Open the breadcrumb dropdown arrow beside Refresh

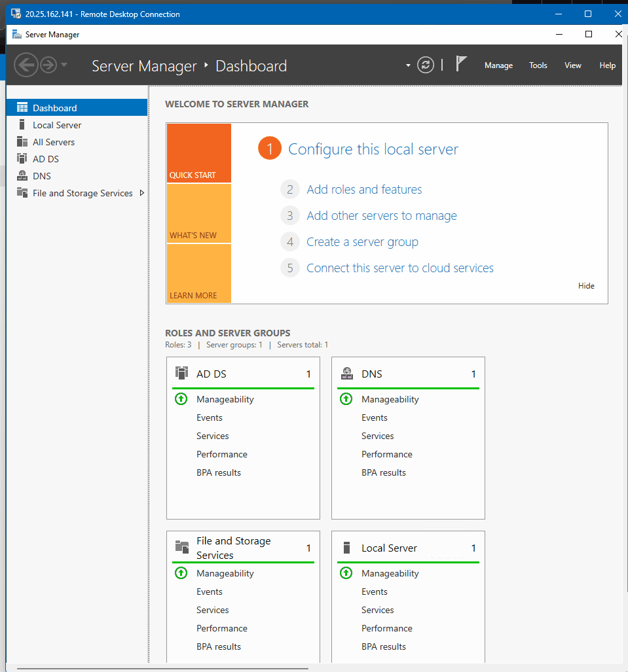click(x=408, y=65)
